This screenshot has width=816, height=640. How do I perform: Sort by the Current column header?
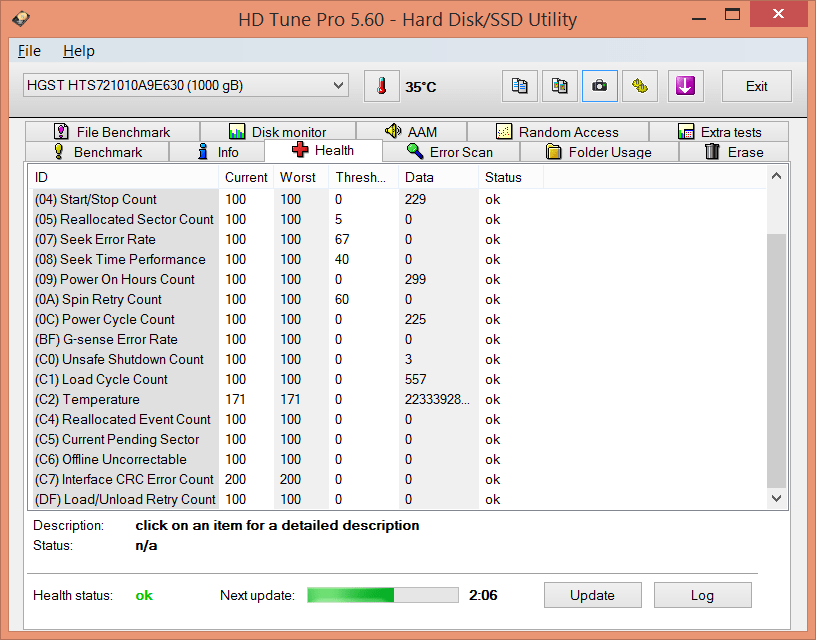pyautogui.click(x=246, y=177)
